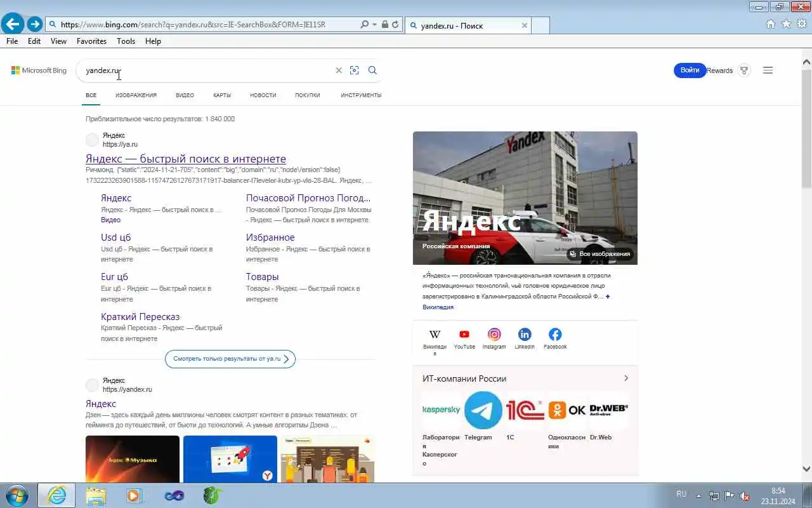The height and width of the screenshot is (508, 812).
Task: Open 'Яндекс — быстрый поиск в интернете' result
Action: point(186,159)
